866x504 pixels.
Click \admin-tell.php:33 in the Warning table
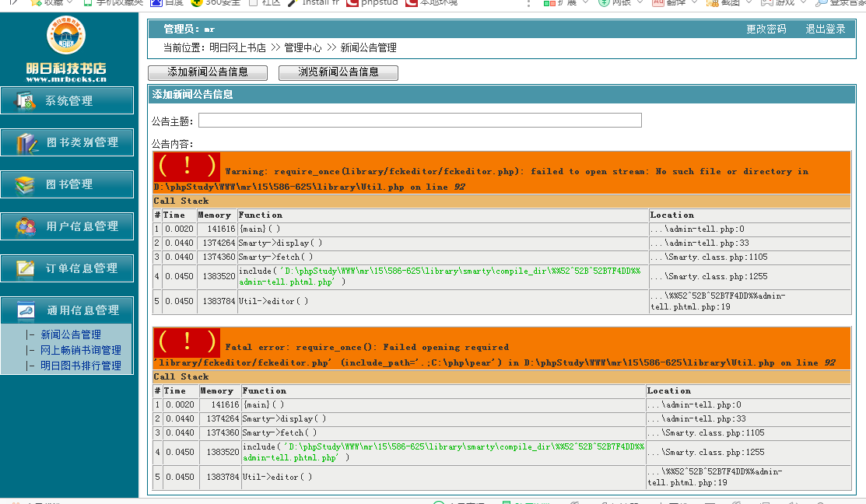[x=699, y=243]
